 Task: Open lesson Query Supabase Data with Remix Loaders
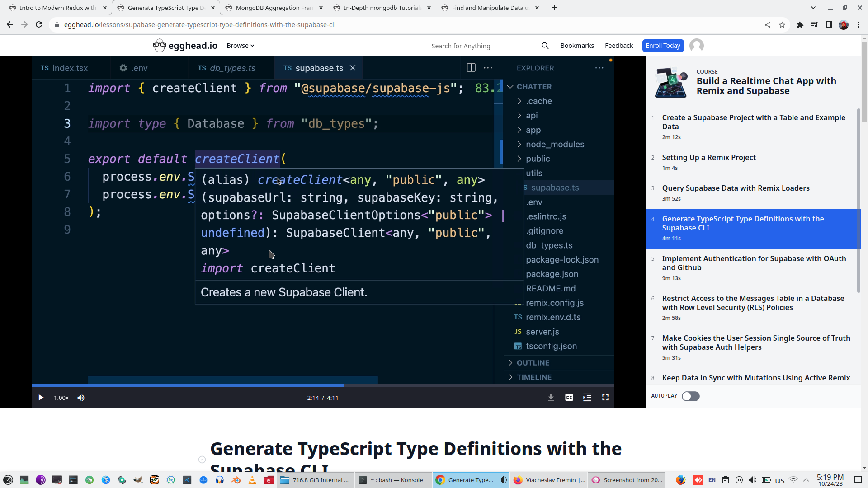pyautogui.click(x=736, y=188)
